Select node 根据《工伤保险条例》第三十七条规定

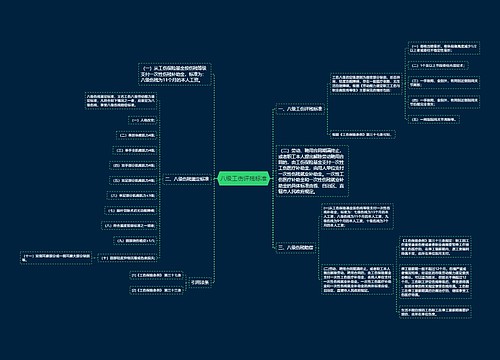tap(362, 135)
